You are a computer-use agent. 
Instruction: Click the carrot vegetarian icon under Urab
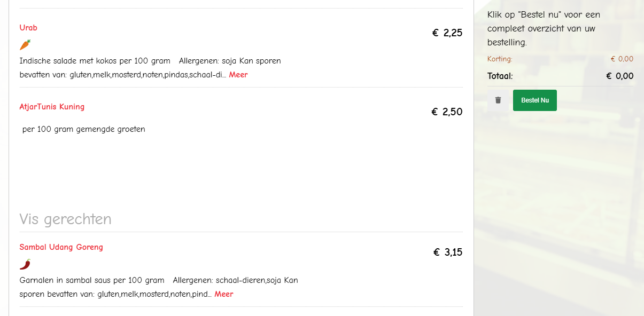[25, 44]
